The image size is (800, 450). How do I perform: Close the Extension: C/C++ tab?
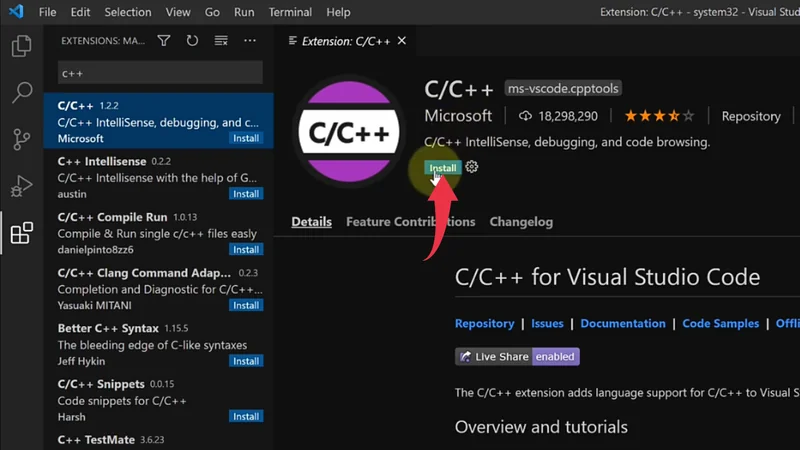coord(402,41)
